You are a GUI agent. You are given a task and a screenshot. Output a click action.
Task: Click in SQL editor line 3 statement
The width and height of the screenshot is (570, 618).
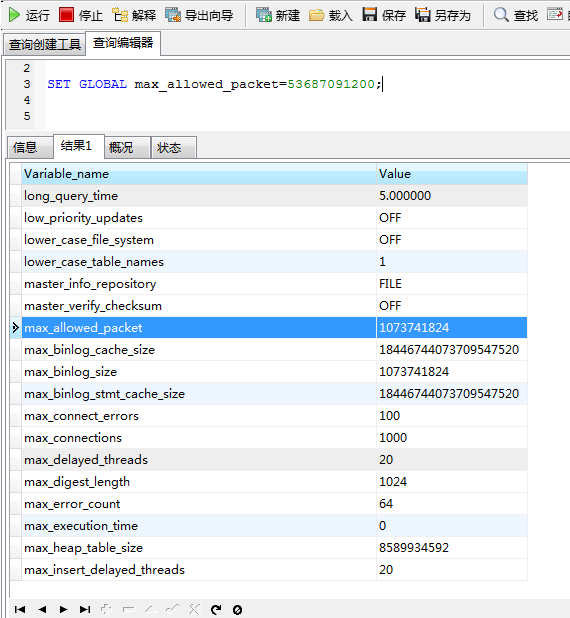tap(214, 84)
